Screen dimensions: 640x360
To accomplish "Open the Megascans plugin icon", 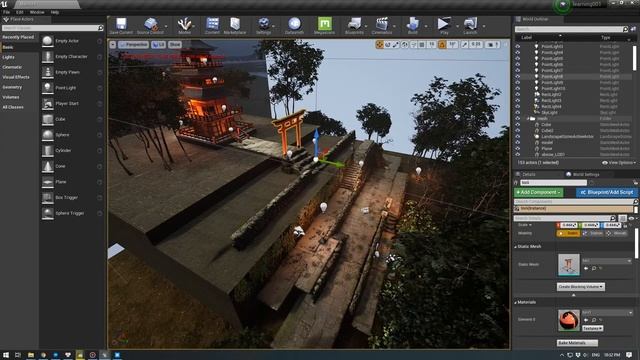I will [x=324, y=24].
